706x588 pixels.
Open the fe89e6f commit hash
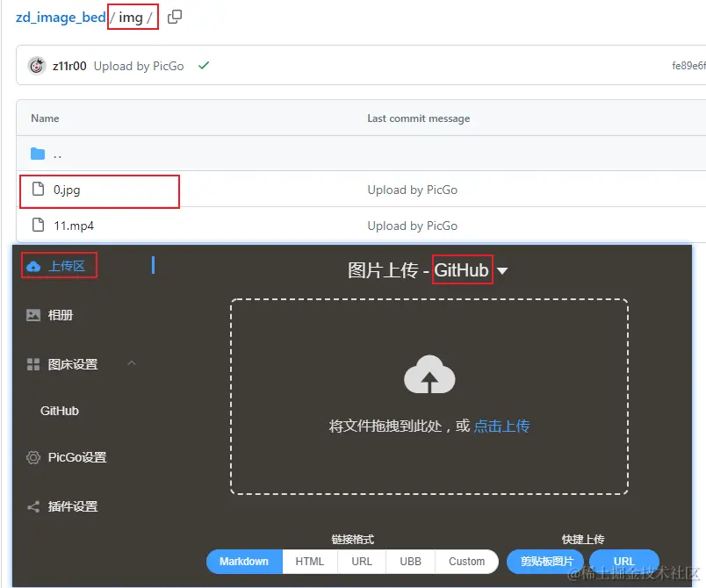pos(688,66)
